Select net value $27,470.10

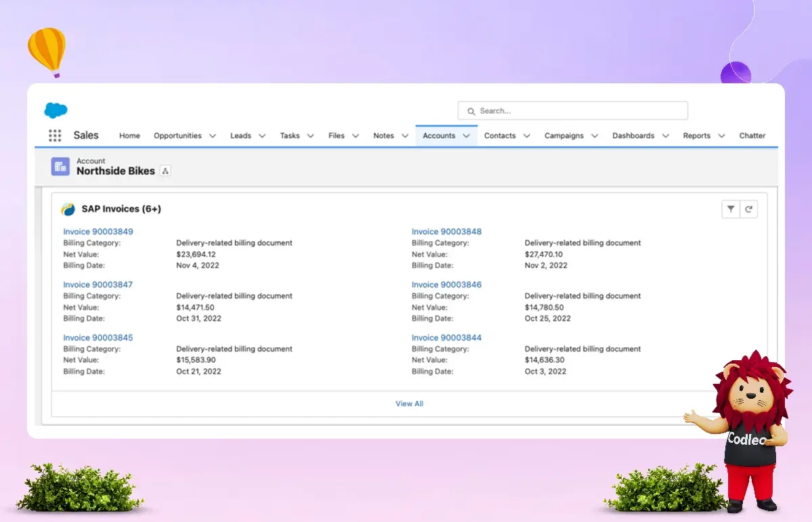(x=543, y=255)
